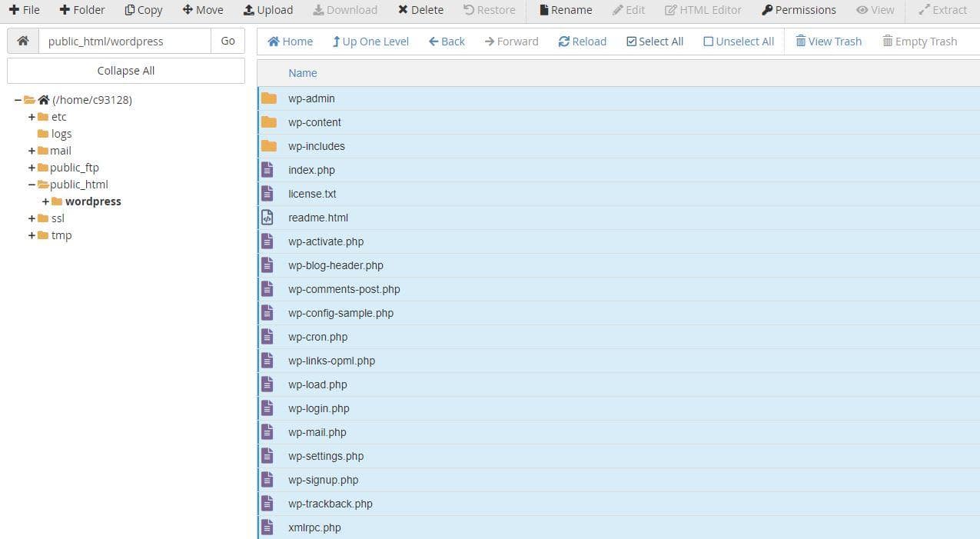Rename the selected item

click(566, 10)
